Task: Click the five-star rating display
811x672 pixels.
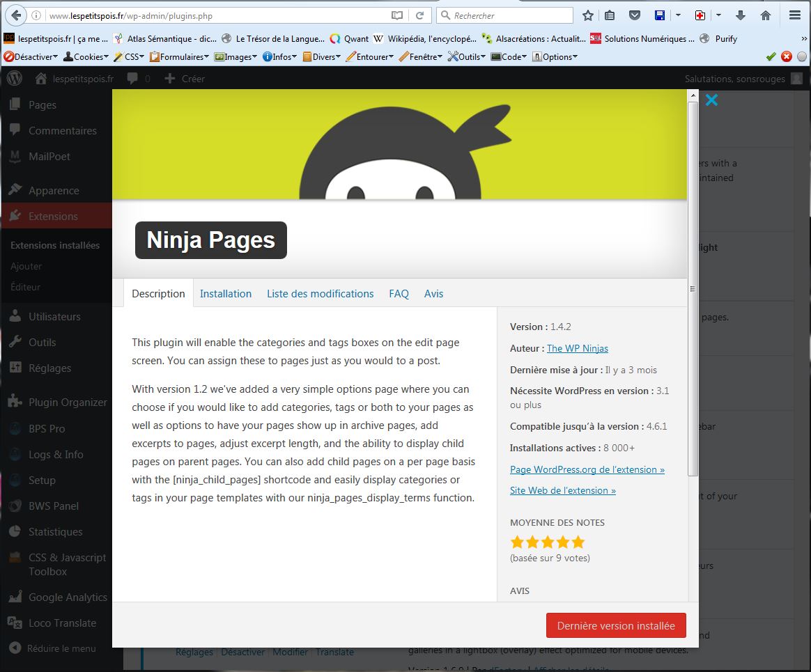Action: pos(548,542)
